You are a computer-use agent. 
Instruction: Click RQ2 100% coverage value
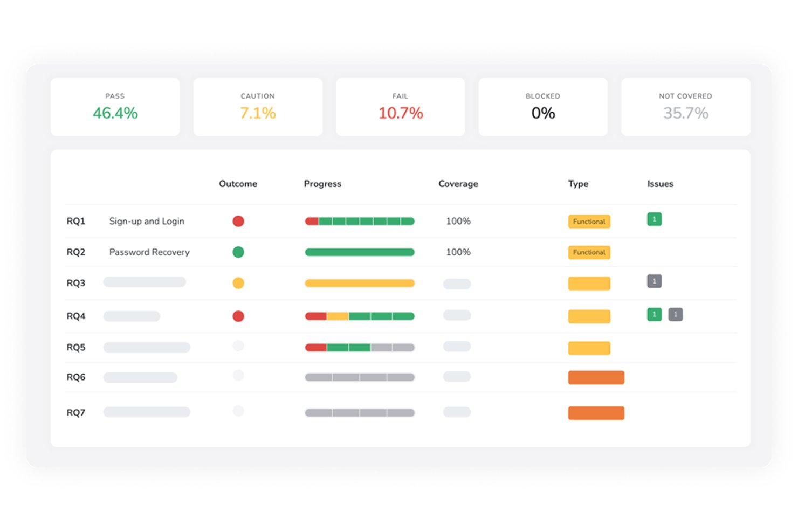458,252
